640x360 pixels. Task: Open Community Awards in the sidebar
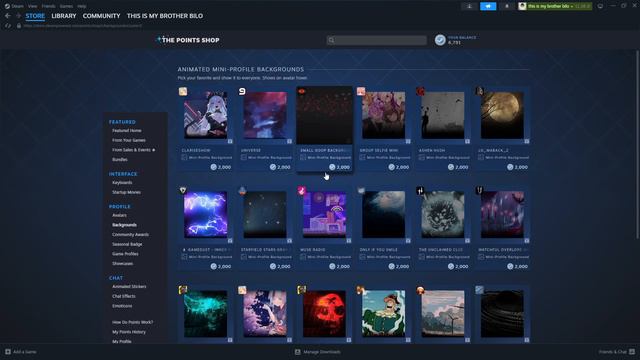[x=130, y=234]
